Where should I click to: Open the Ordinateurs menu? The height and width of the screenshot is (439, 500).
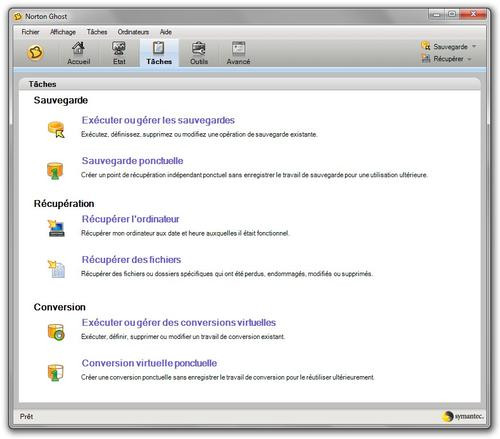pyautogui.click(x=133, y=32)
